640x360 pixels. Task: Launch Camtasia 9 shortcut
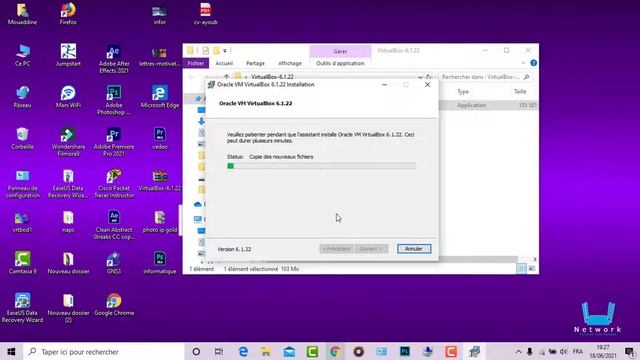pos(22,263)
